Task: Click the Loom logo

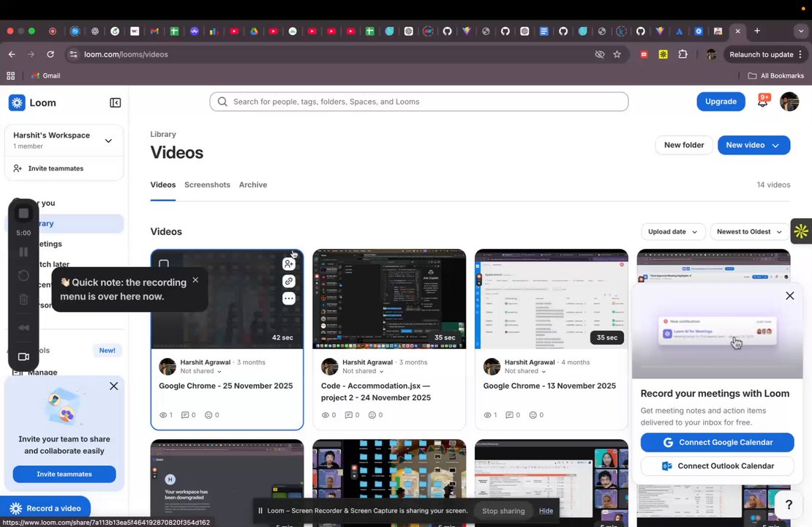Action: tap(32, 102)
